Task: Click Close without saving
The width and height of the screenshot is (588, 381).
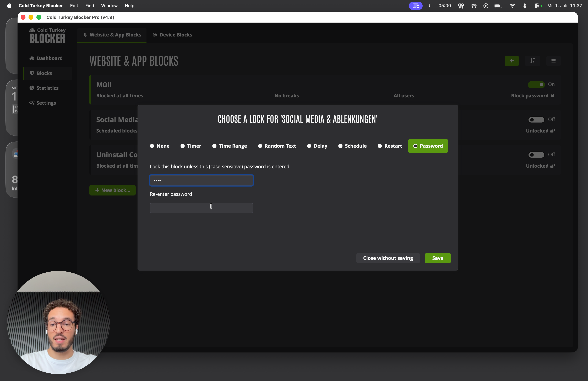Action: [388, 258]
